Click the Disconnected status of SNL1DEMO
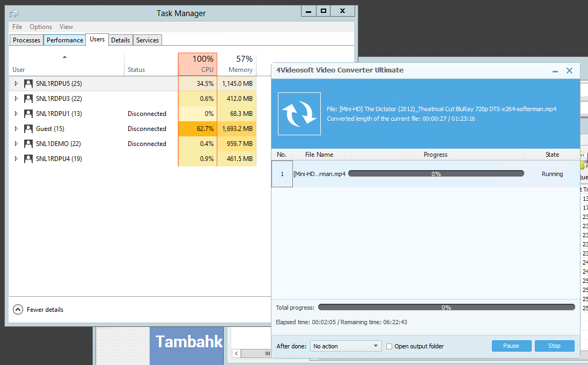This screenshot has height=365, width=588. coord(147,144)
